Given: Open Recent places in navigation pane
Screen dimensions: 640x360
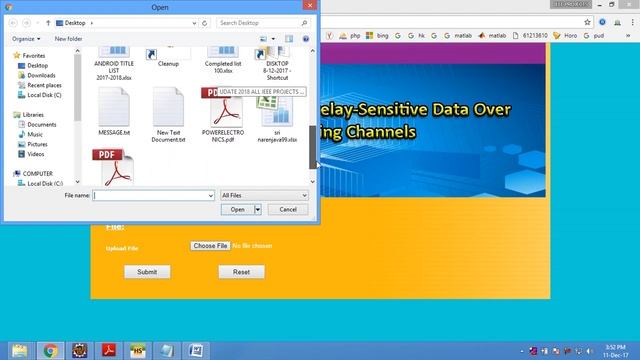Looking at the screenshot, I should tap(44, 85).
